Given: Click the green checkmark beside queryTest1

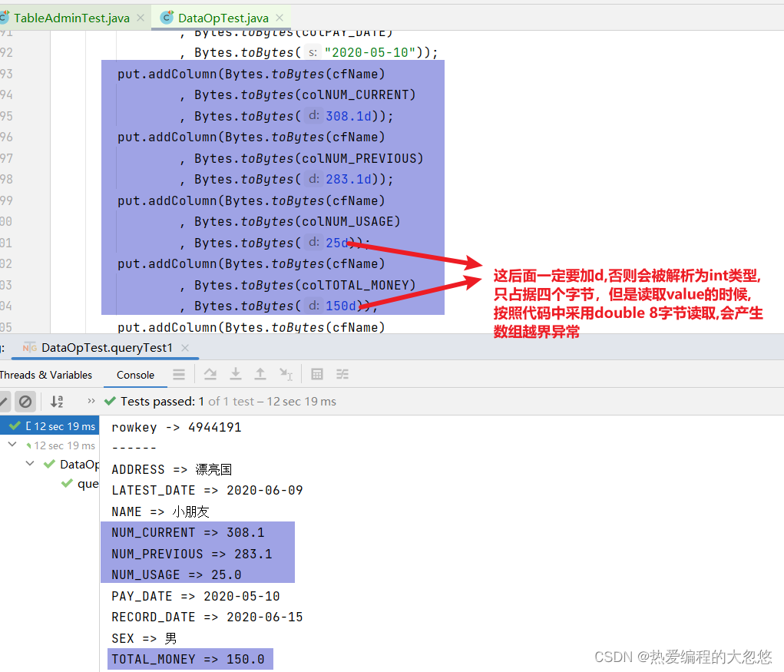Looking at the screenshot, I should point(66,483).
